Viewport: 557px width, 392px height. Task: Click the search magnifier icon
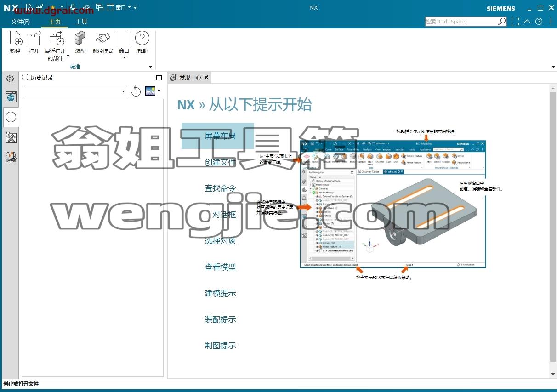tap(502, 22)
